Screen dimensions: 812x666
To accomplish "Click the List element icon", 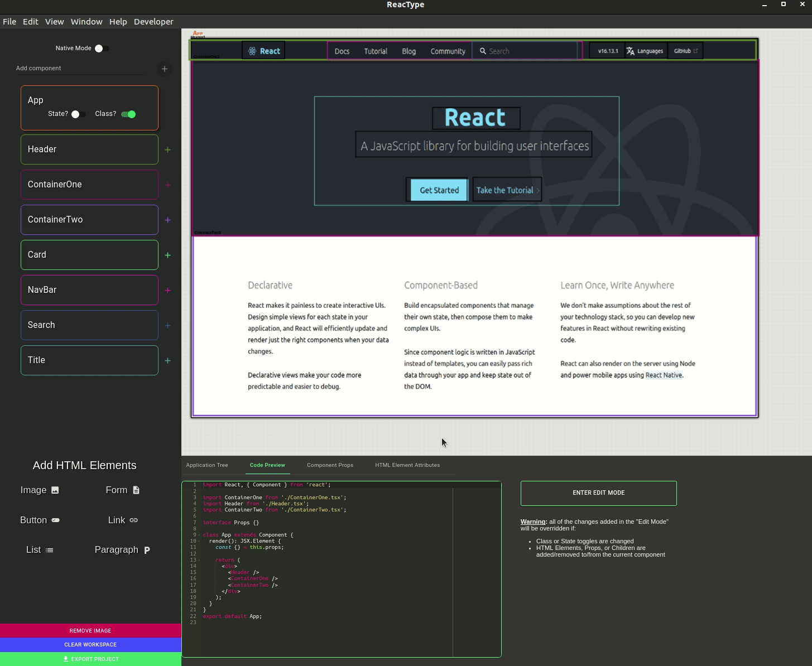I will click(50, 550).
